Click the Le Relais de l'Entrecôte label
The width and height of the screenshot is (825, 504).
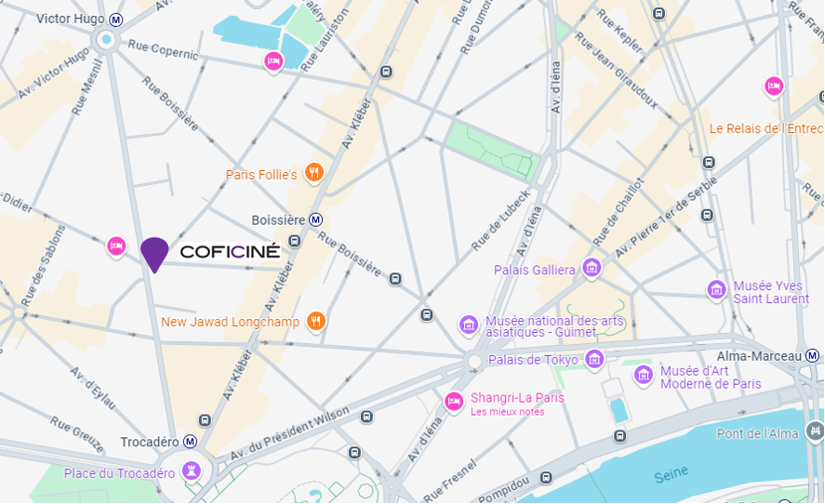point(766,129)
